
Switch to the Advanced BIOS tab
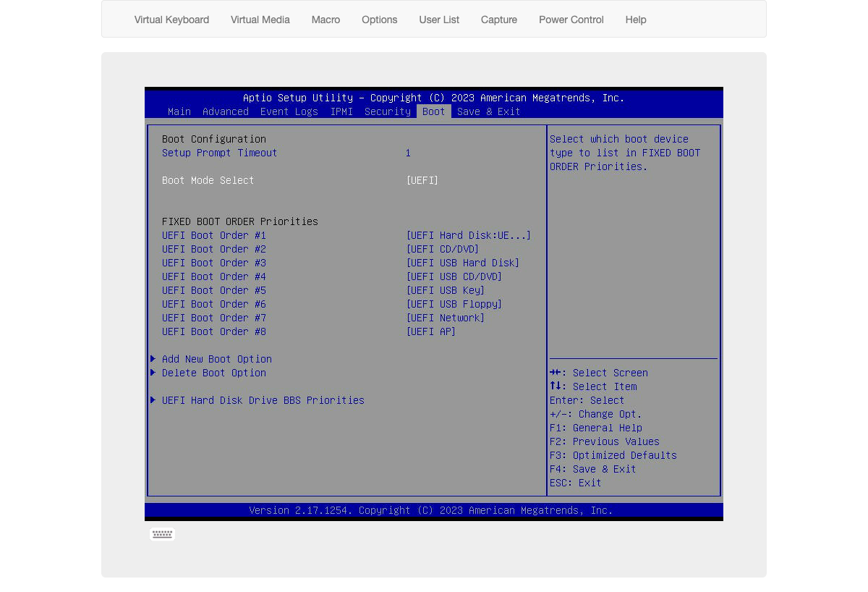[x=225, y=111]
